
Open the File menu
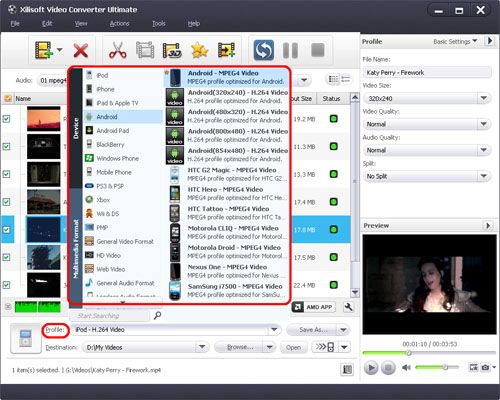coord(15,24)
